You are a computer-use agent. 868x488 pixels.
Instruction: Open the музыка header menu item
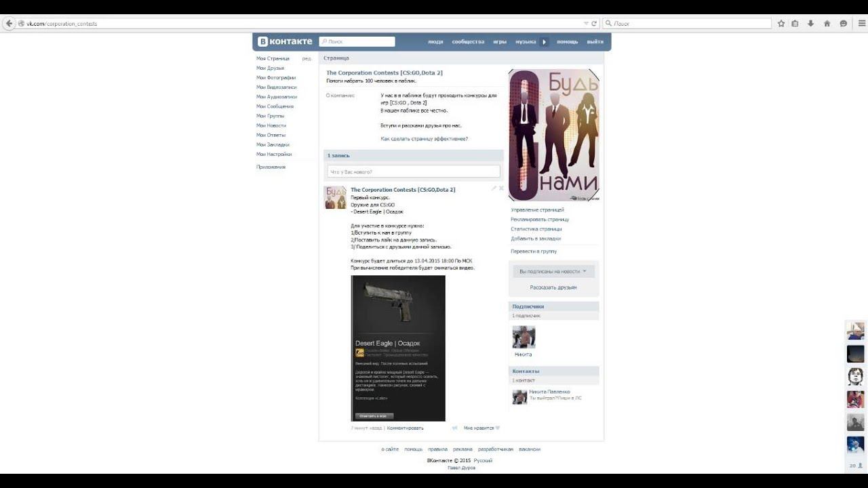tap(526, 41)
